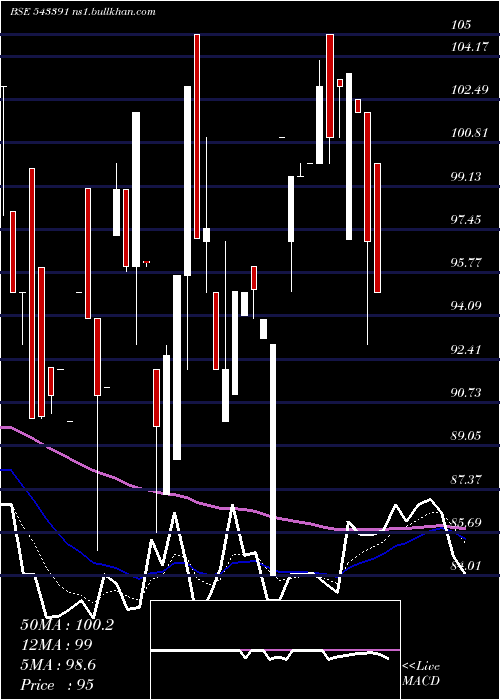Click the 89.05 price axis label
The width and height of the screenshot is (500, 700).
pos(467,436)
